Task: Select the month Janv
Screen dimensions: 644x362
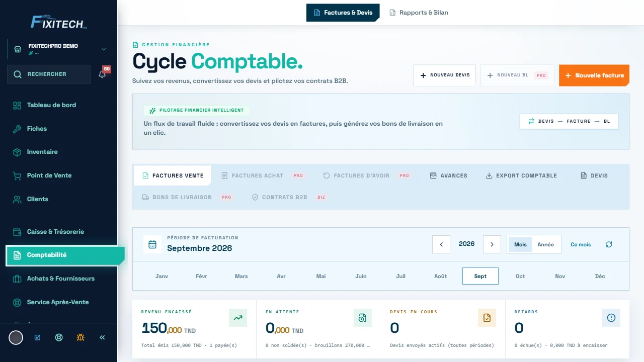Action: [162, 276]
